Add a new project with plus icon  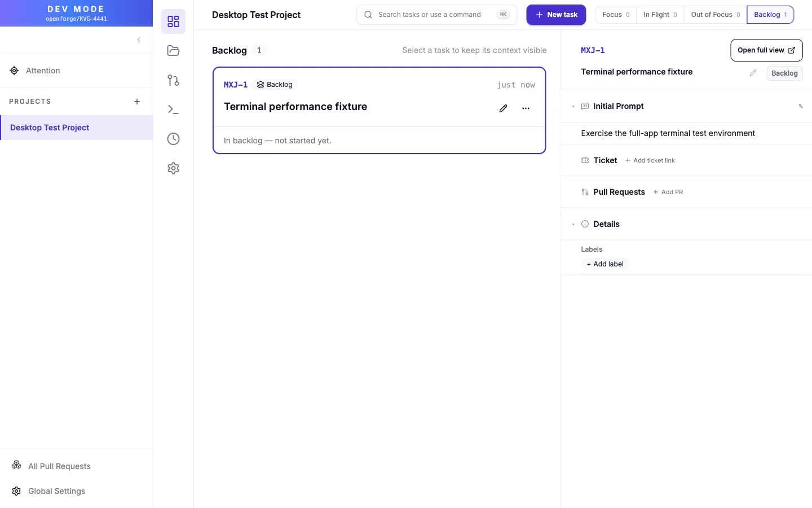pyautogui.click(x=137, y=102)
